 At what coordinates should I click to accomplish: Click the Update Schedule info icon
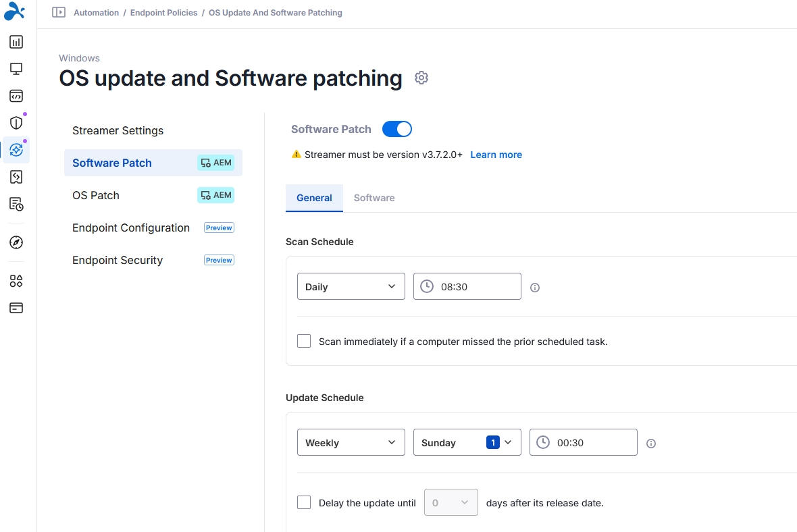point(651,444)
